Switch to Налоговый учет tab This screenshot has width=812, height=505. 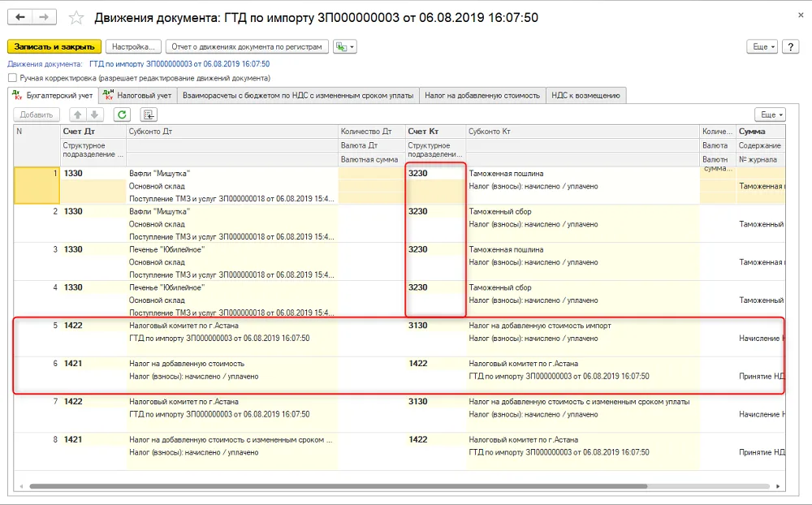(138, 95)
